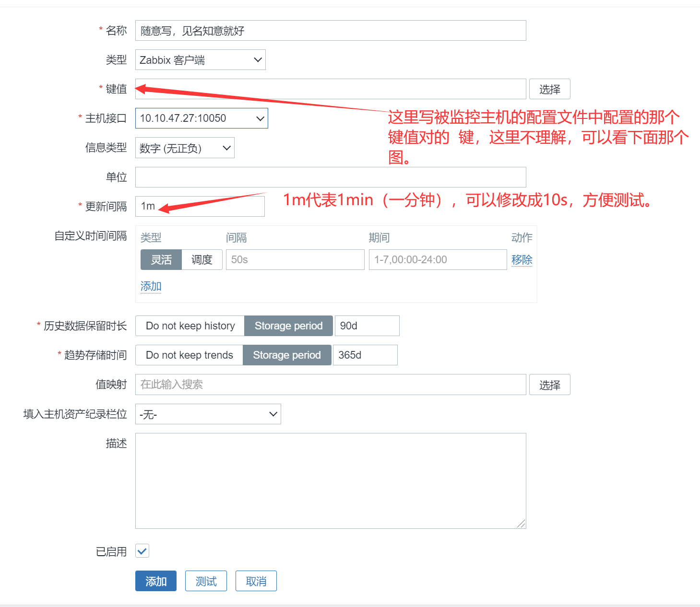This screenshot has width=700, height=607.
Task: Click the 取消 button
Action: coord(256,581)
